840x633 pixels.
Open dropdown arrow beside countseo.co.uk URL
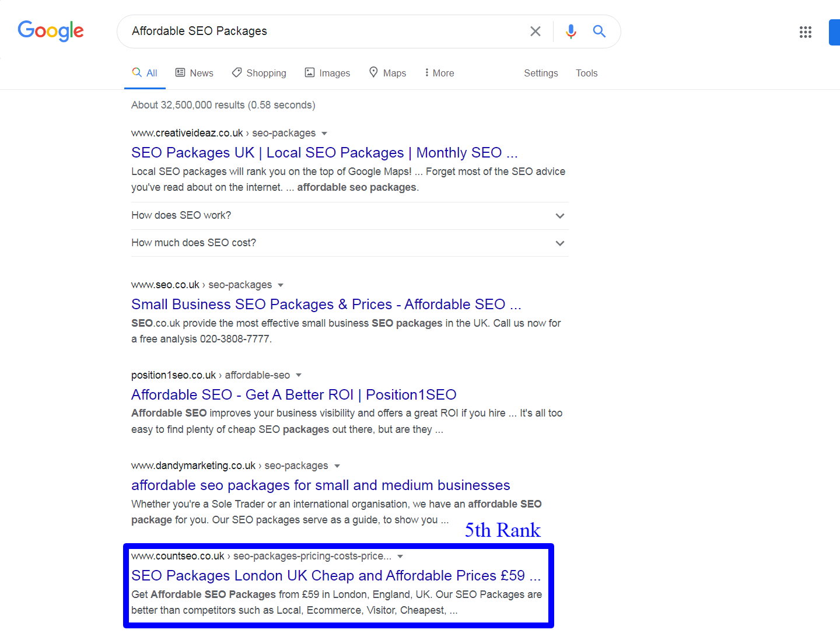tap(400, 557)
